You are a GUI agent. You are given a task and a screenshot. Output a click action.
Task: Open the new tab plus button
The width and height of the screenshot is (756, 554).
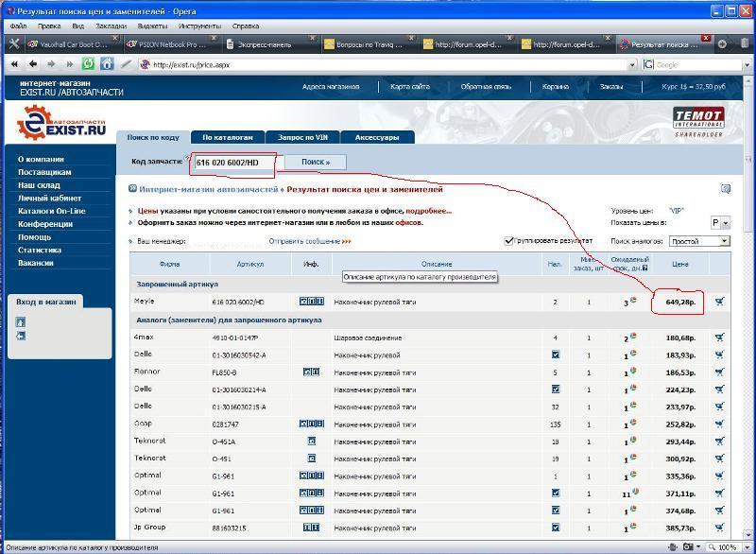721,44
